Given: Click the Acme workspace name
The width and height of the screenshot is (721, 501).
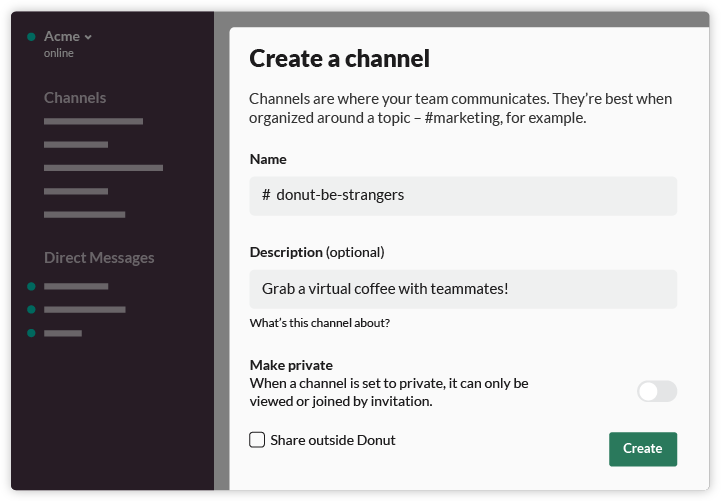Looking at the screenshot, I should click(62, 36).
